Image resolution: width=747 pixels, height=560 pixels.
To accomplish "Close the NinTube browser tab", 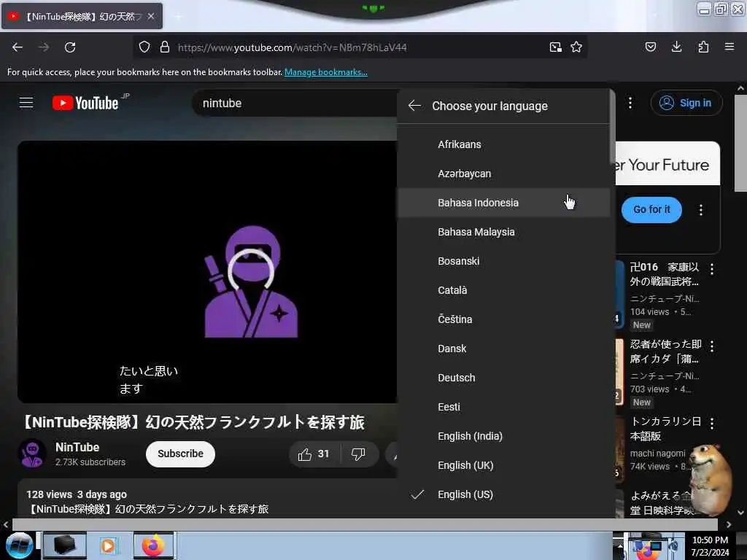I will [x=151, y=16].
